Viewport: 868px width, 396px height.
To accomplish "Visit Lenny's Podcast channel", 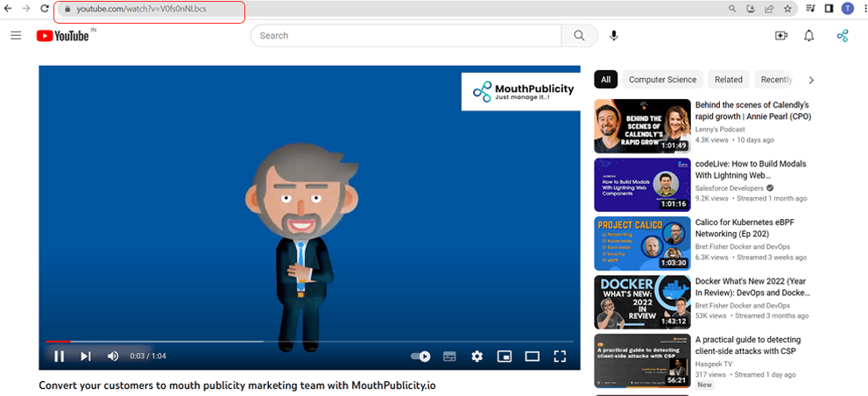I will pyautogui.click(x=720, y=129).
